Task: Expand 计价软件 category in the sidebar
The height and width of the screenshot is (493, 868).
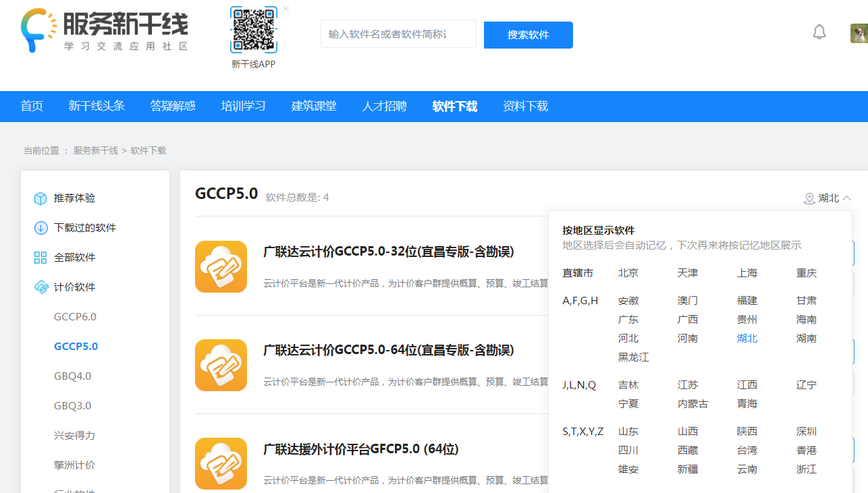Action: 74,287
